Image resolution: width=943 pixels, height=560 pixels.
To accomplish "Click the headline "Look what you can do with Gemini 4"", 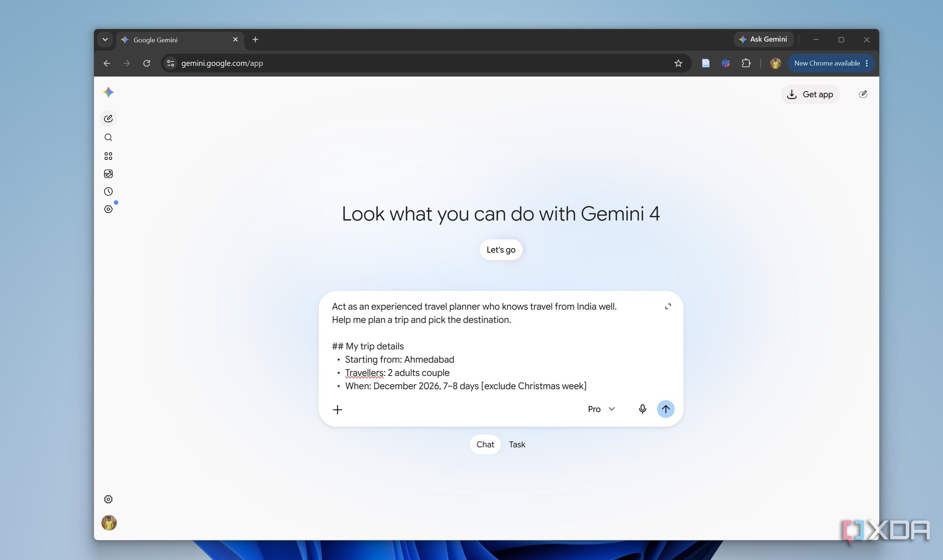I will point(501,214).
